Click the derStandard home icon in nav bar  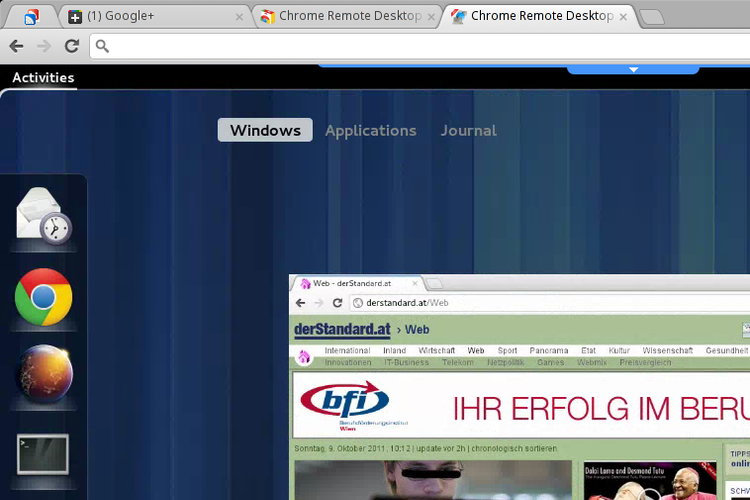click(x=303, y=356)
